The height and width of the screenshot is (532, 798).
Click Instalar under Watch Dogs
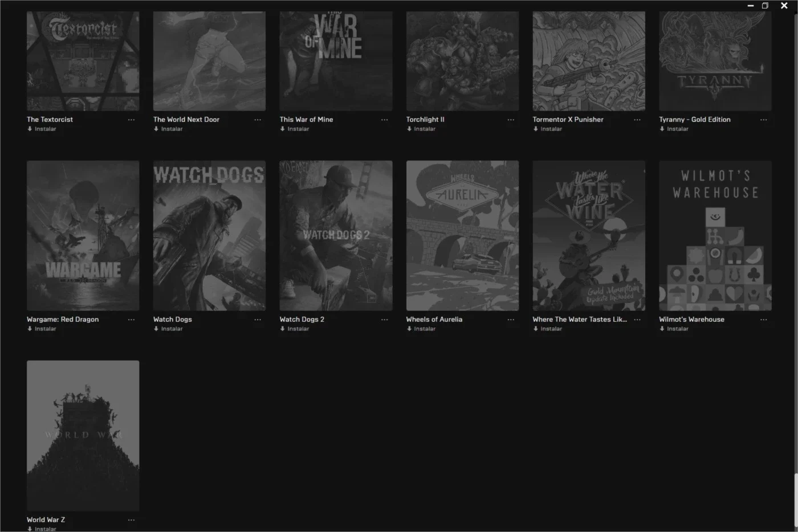[168, 329]
